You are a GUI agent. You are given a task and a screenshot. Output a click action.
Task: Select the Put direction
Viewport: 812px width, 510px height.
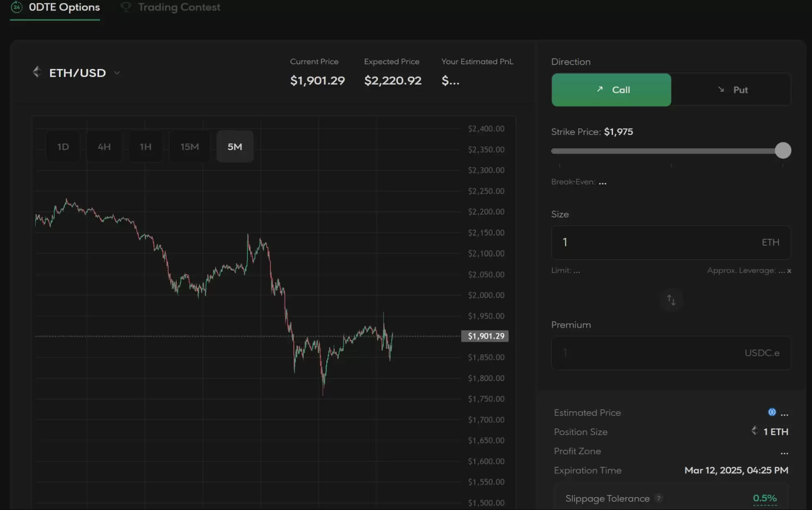tap(732, 90)
